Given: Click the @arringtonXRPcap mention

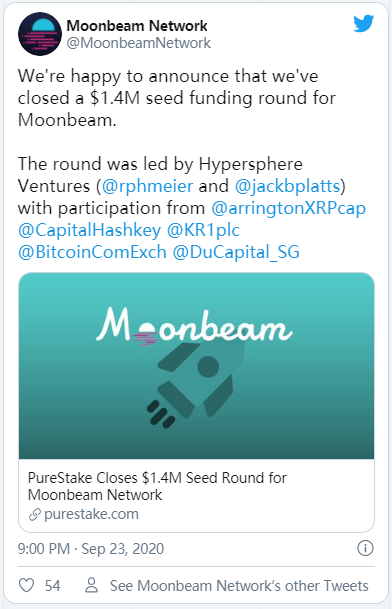Looking at the screenshot, I should (289, 208).
